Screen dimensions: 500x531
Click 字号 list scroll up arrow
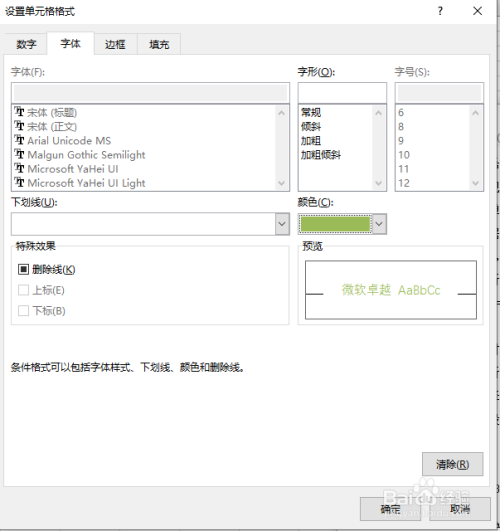click(475, 113)
